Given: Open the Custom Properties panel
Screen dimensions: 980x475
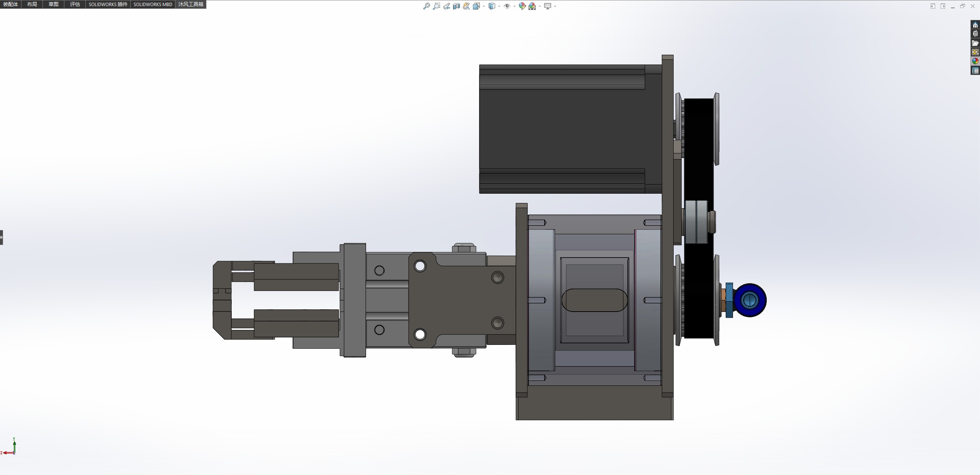Looking at the screenshot, I should 975,70.
